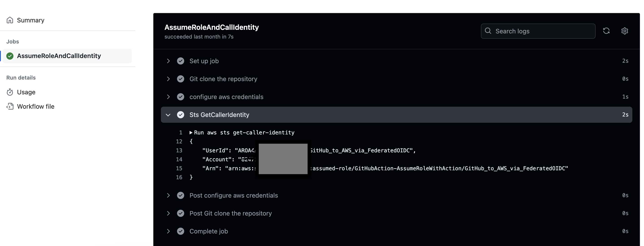Expand the Git clone the repository step
The height and width of the screenshot is (246, 644).
[168, 79]
